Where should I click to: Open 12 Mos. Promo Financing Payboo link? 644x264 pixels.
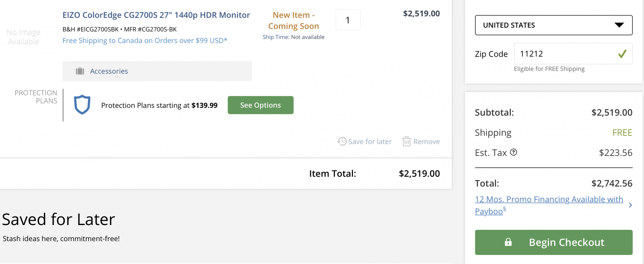549,200
